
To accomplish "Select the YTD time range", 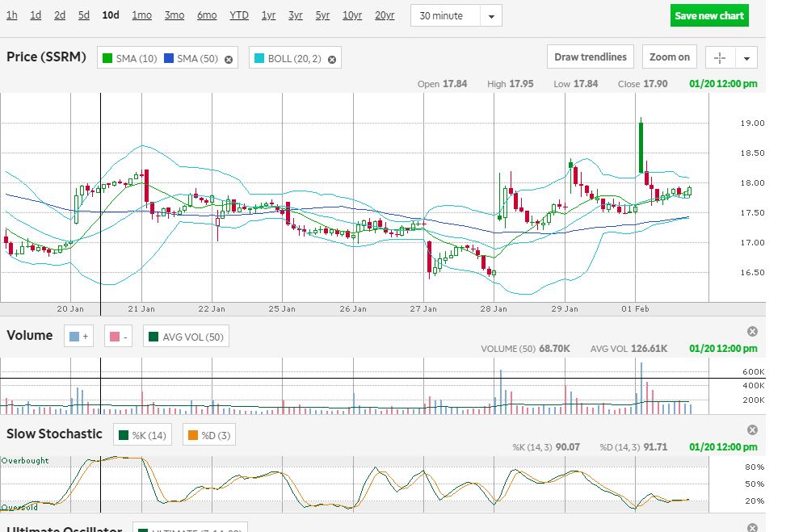I will [239, 15].
